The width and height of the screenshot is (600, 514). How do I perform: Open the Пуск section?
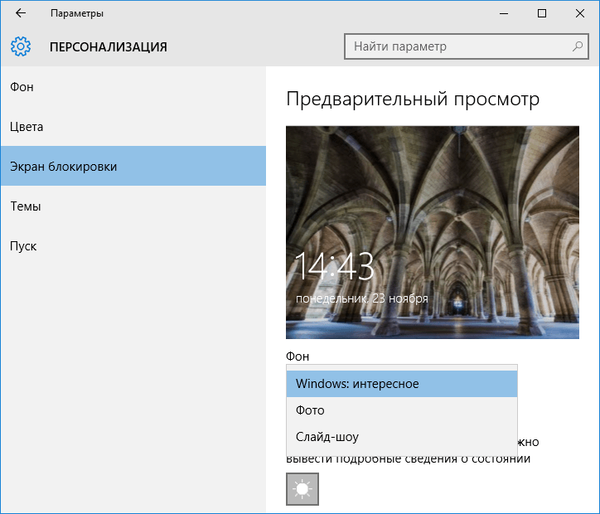pyautogui.click(x=133, y=246)
